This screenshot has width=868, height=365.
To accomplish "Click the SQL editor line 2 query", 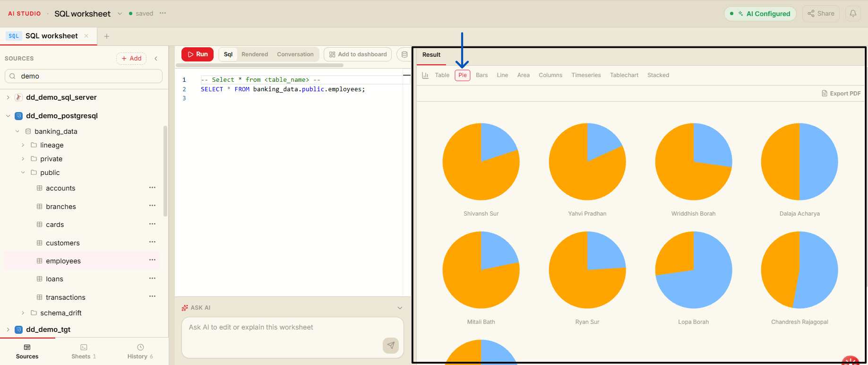I will [283, 89].
